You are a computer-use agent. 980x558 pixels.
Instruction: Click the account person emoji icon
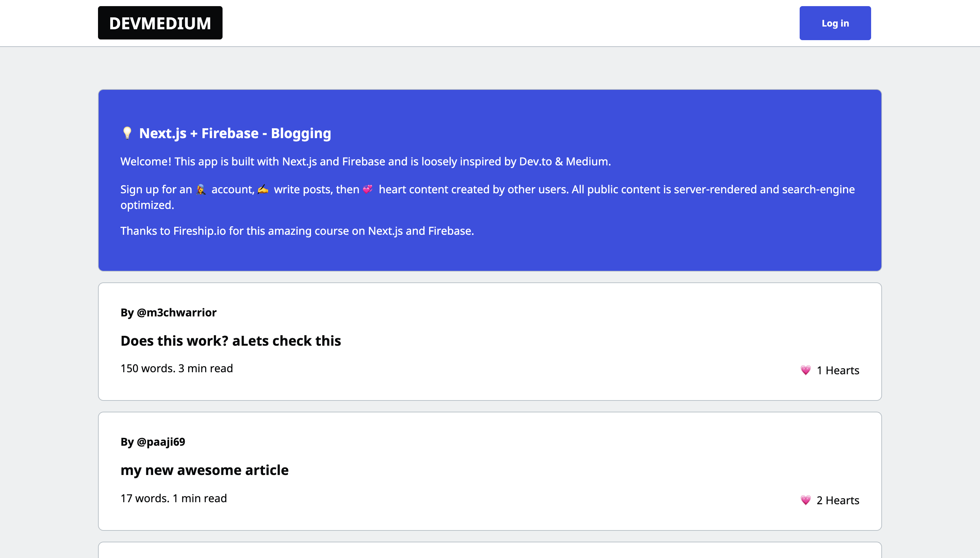201,189
